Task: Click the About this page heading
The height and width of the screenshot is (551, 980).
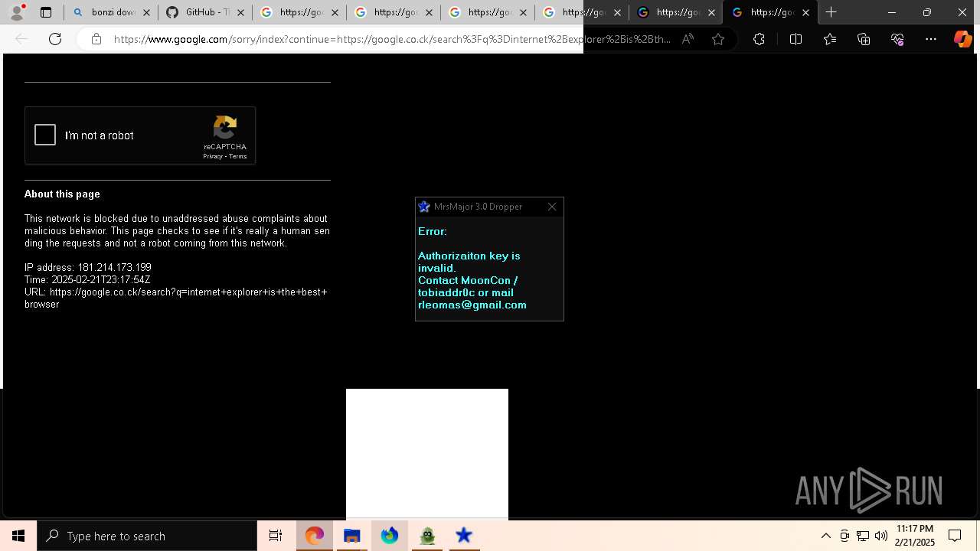Action: [x=62, y=194]
